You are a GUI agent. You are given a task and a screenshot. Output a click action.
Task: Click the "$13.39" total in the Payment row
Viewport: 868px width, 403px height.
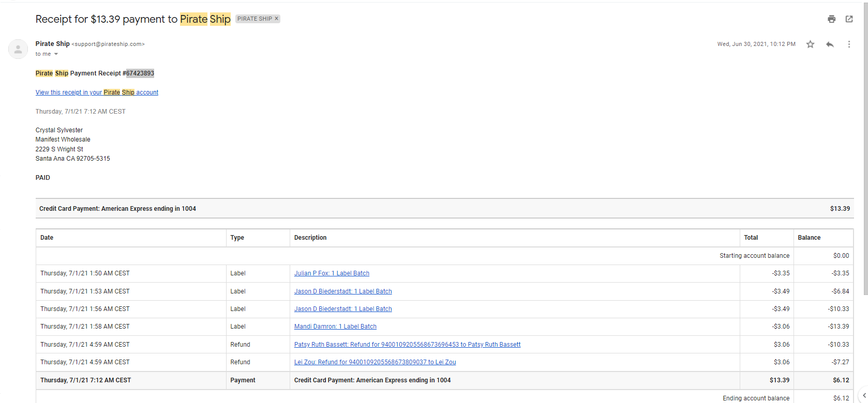click(x=780, y=380)
